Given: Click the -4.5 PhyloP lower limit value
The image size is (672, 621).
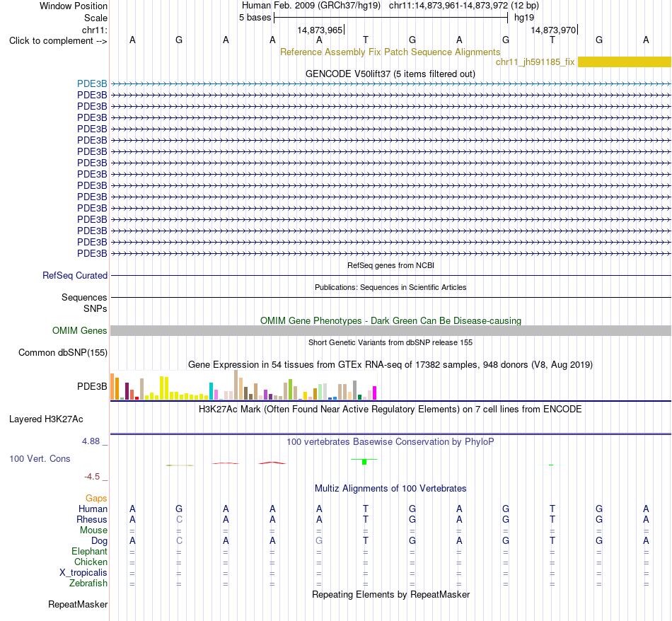Looking at the screenshot, I should point(92,477).
